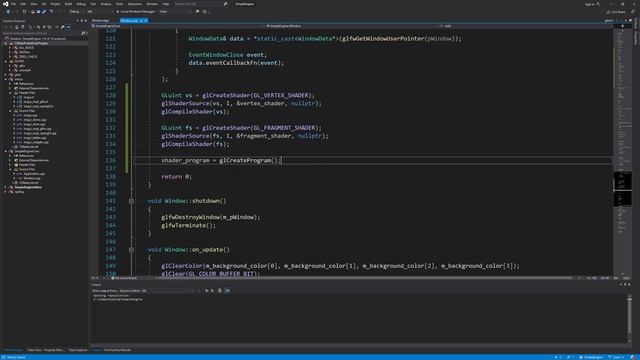Open the SimpleEngine::Window class scope dropdown
This screenshot has height=360, width=640.
(x=351, y=26)
